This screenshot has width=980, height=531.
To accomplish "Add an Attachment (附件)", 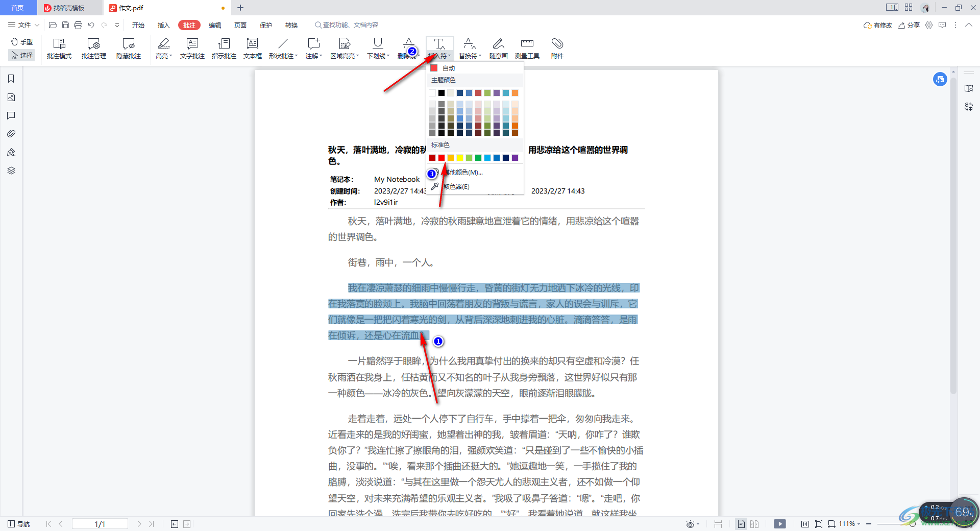I will pyautogui.click(x=557, y=49).
